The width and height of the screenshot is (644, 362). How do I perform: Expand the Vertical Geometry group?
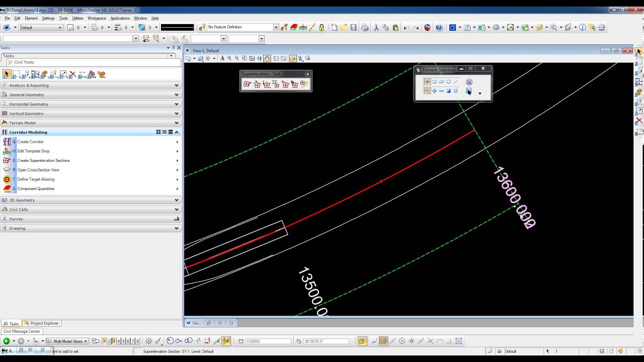[x=91, y=114]
